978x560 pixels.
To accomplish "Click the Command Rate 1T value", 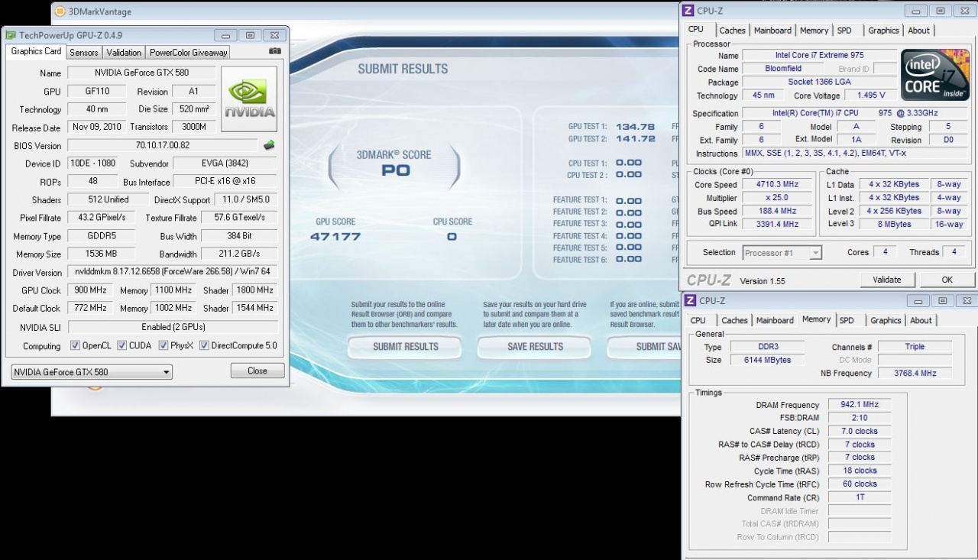I will 860,497.
